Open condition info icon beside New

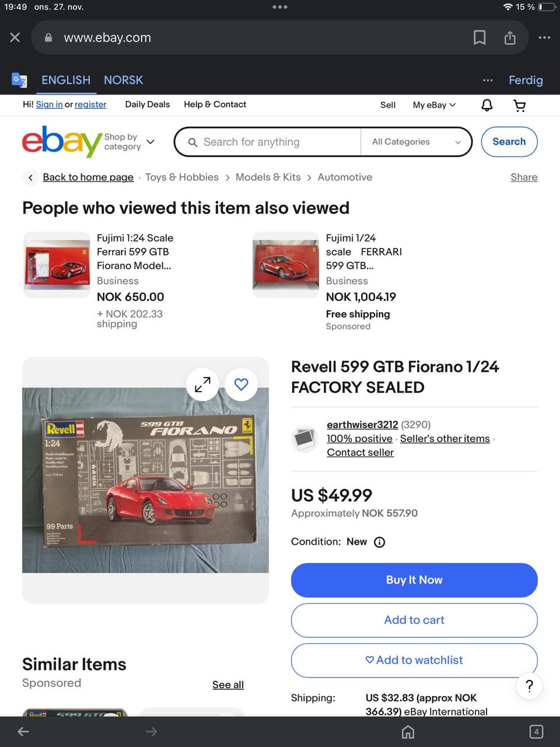(380, 542)
